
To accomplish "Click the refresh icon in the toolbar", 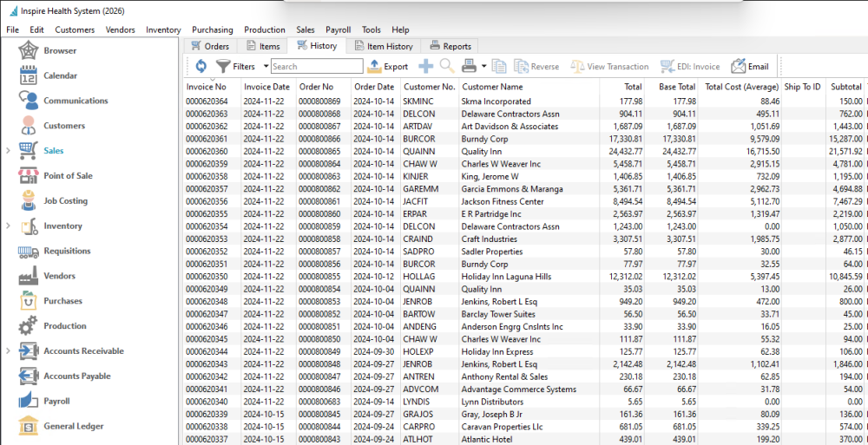I will [x=201, y=67].
